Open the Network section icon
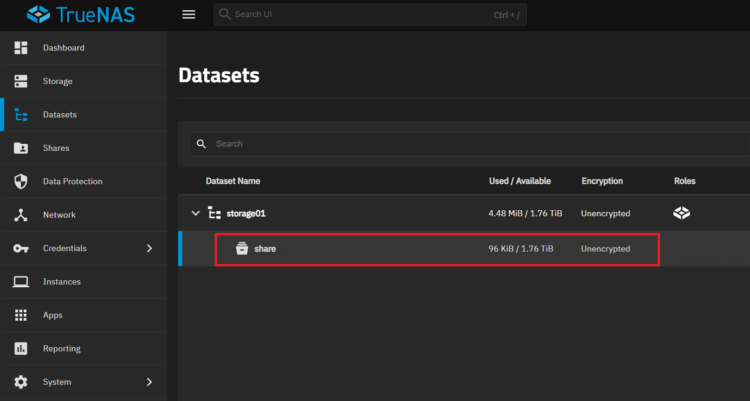The image size is (750, 401). [21, 215]
